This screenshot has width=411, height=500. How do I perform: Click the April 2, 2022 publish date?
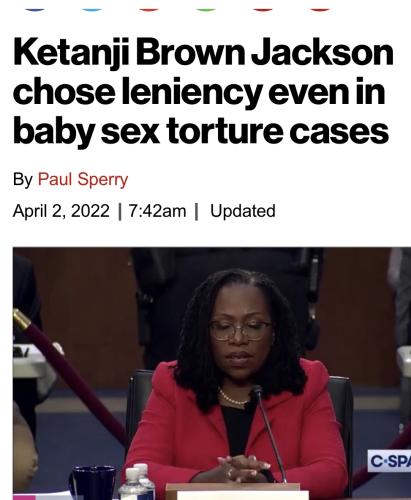61,211
